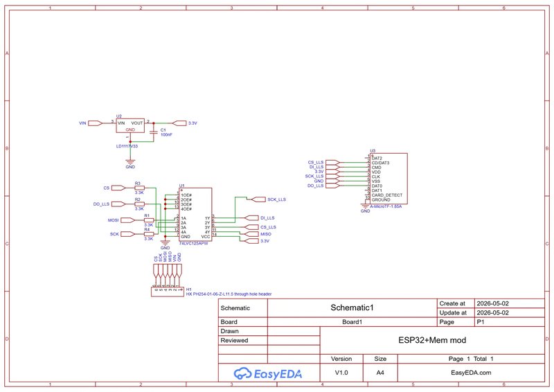Select capacitor C1 100nF
Viewport: 554px width, 392px height.
(154, 132)
